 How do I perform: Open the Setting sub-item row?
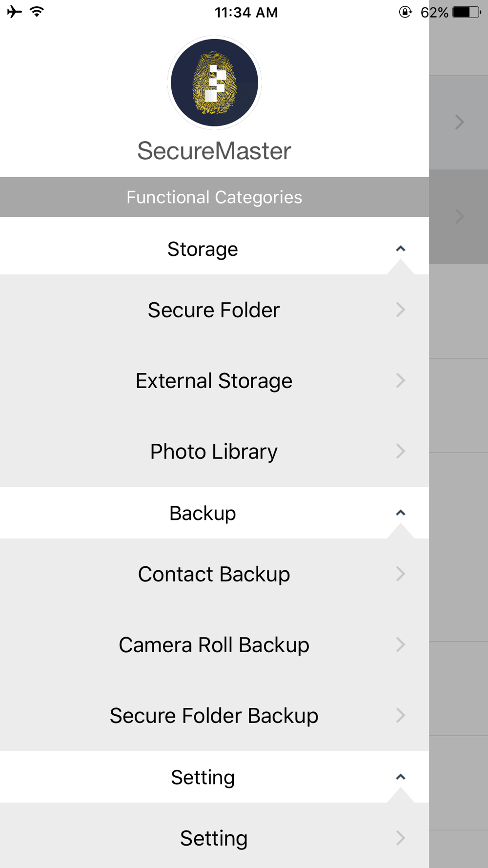[214, 838]
